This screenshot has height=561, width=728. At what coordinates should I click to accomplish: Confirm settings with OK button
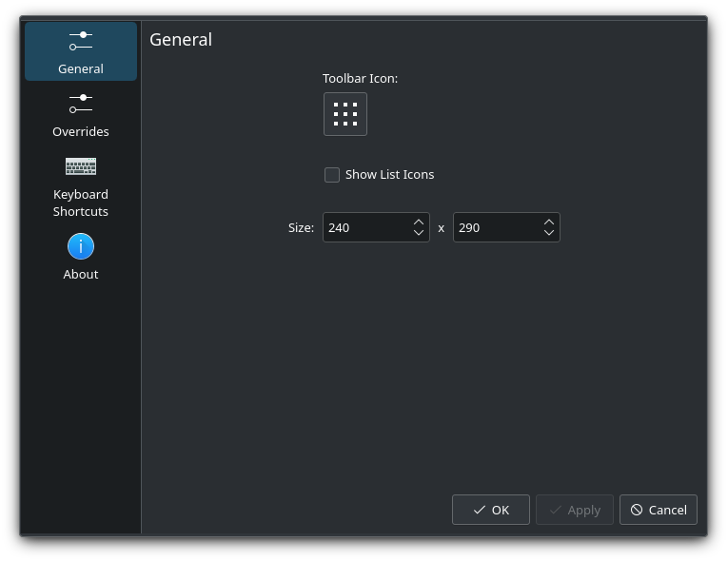coord(491,510)
